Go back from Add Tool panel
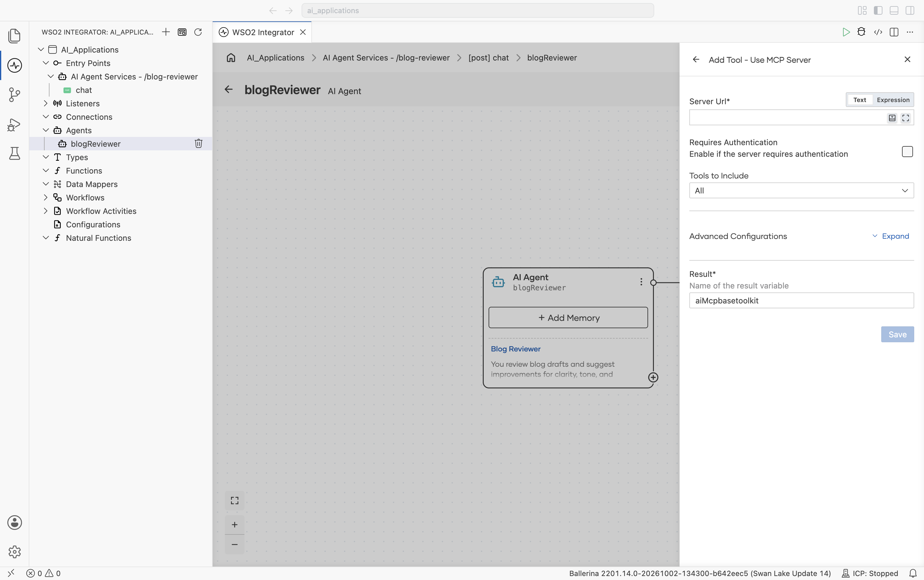The image size is (924, 580). 696,60
